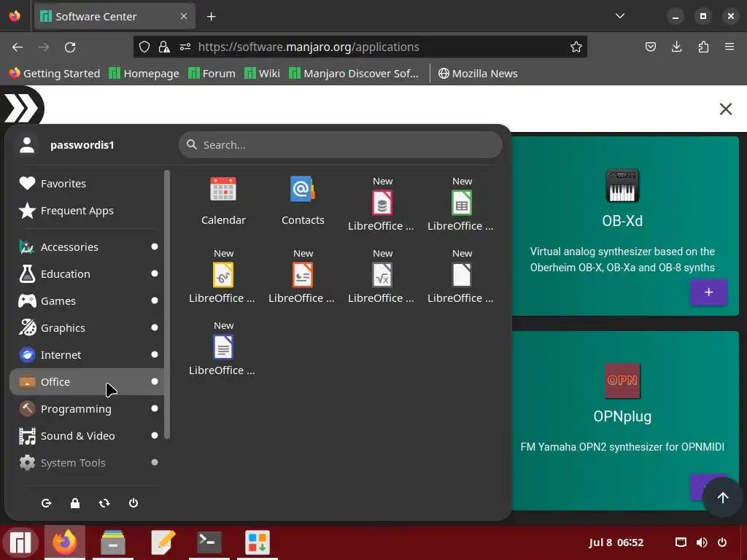The image size is (747, 560).
Task: Open the Manjaro application menu button
Action: (20, 542)
